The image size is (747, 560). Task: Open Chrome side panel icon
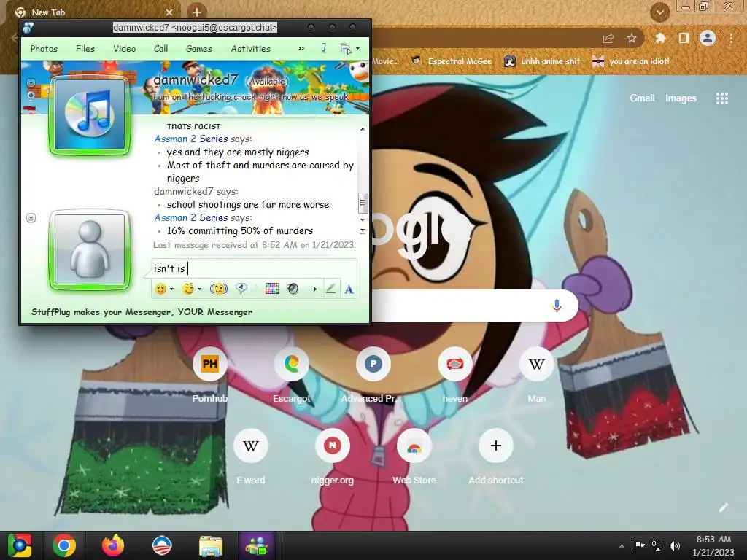684,38
